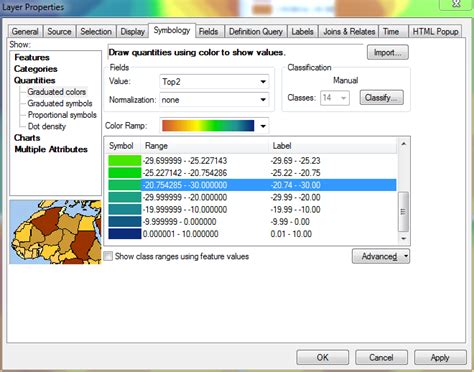Click label -19.99 - -10.00

point(295,209)
